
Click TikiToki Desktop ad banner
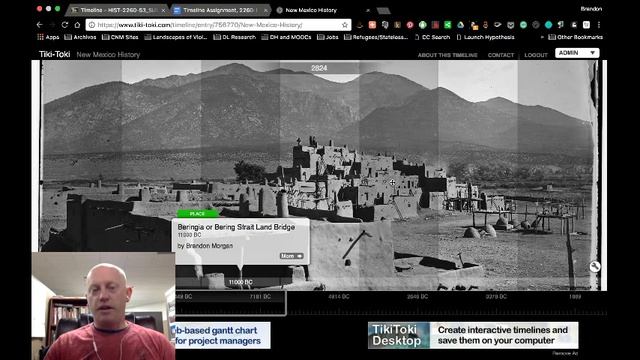coord(473,335)
